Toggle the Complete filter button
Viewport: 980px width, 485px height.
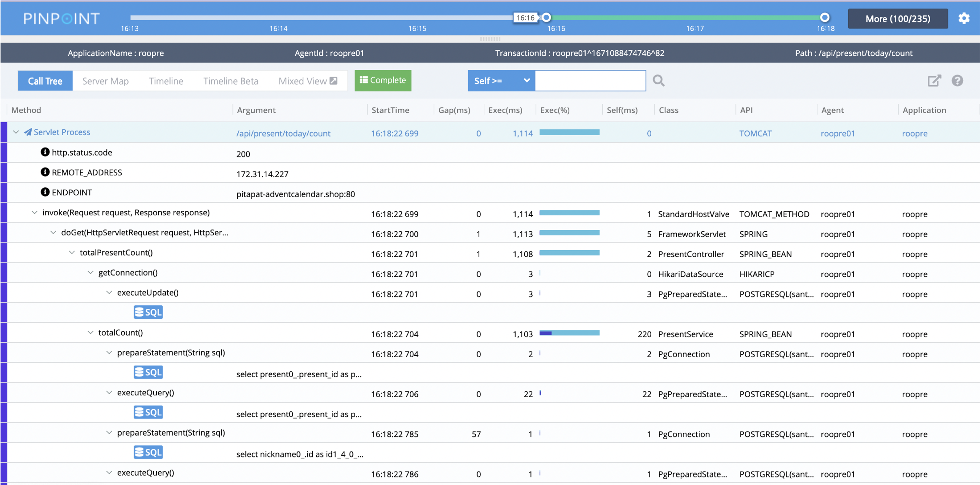click(383, 80)
